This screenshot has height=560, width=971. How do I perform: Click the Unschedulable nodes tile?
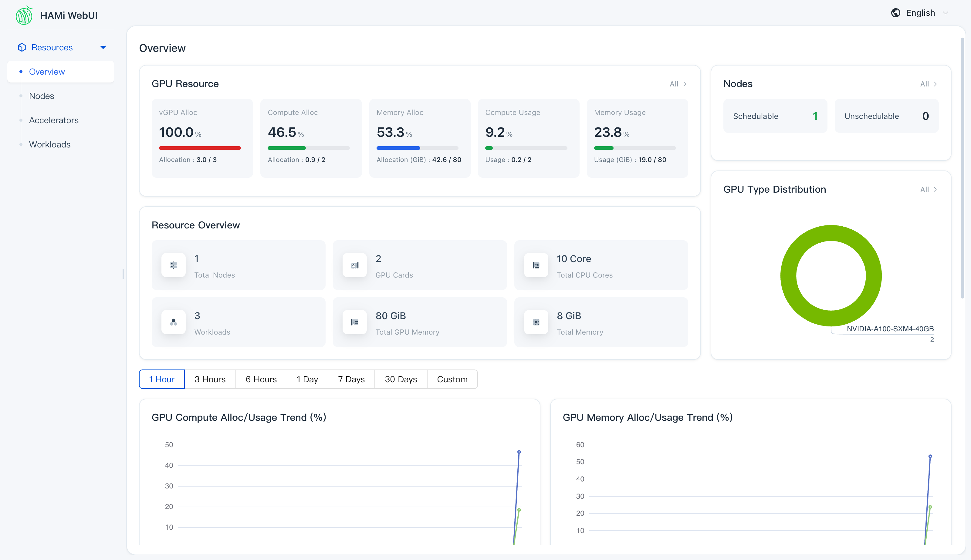point(886,116)
